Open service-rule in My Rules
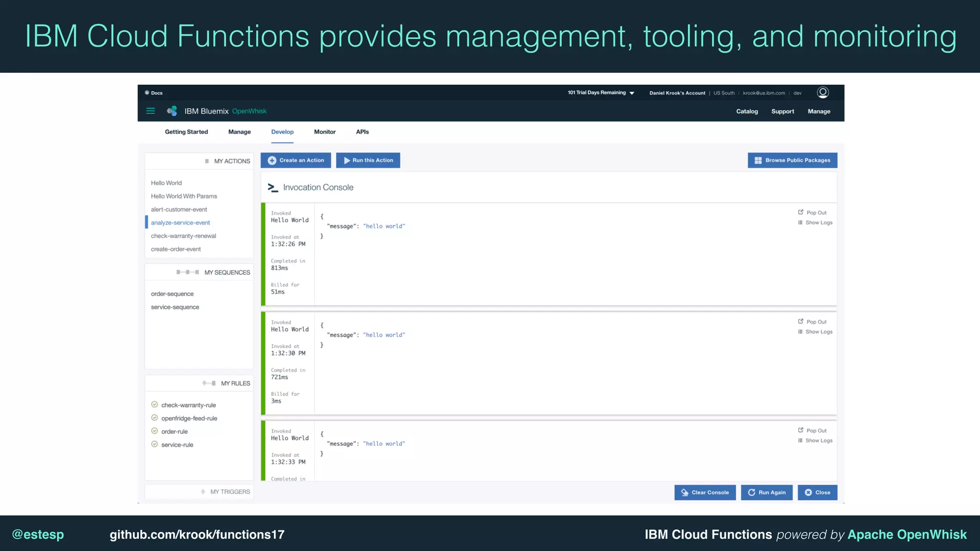The width and height of the screenshot is (980, 551). (178, 445)
